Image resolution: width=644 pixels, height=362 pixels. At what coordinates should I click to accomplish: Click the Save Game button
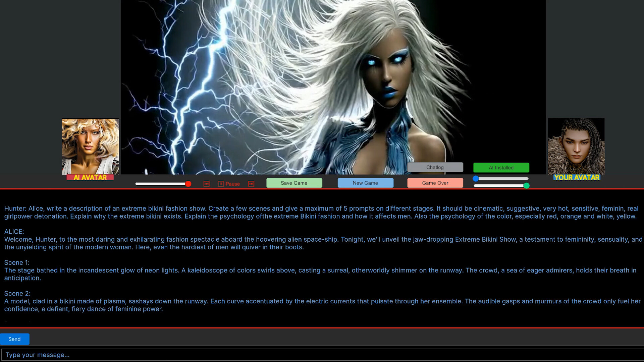pos(294,183)
